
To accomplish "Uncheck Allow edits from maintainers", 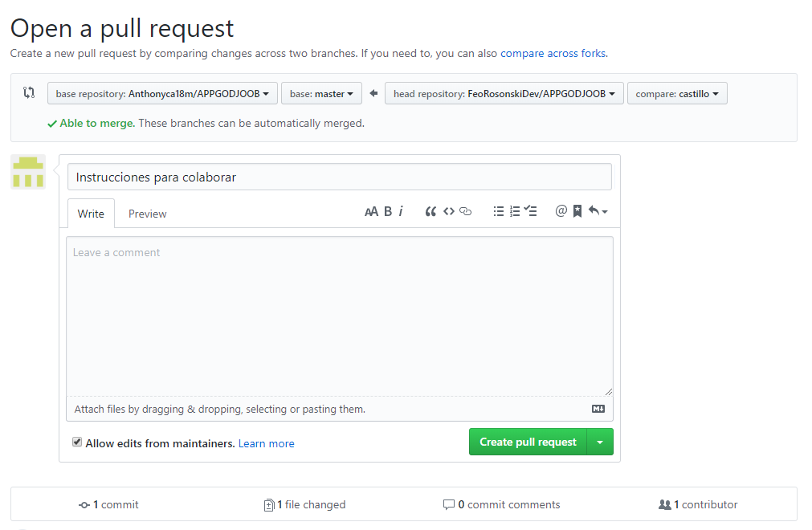I will coord(77,442).
